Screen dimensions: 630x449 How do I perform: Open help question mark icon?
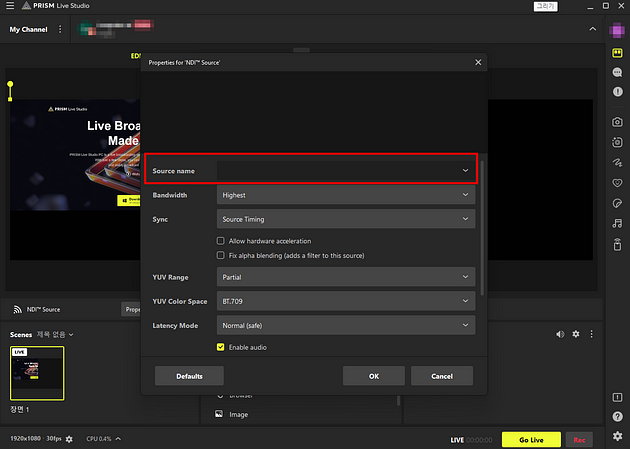tap(618, 417)
